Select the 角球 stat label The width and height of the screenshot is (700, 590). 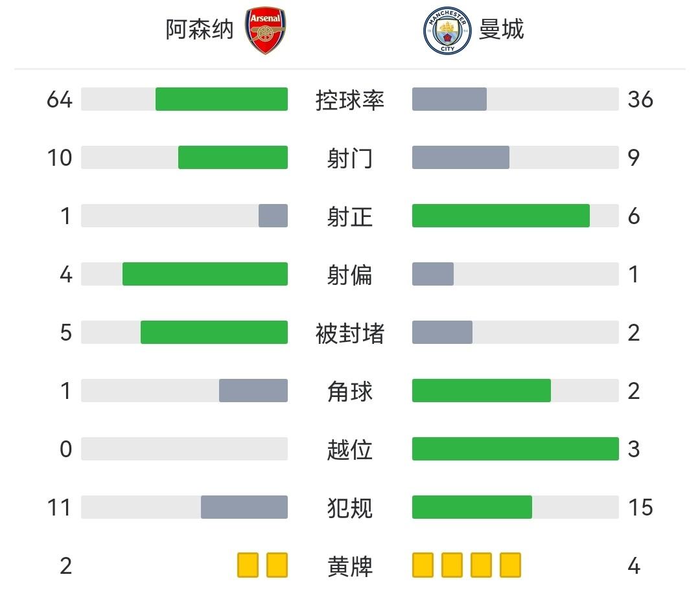350,391
